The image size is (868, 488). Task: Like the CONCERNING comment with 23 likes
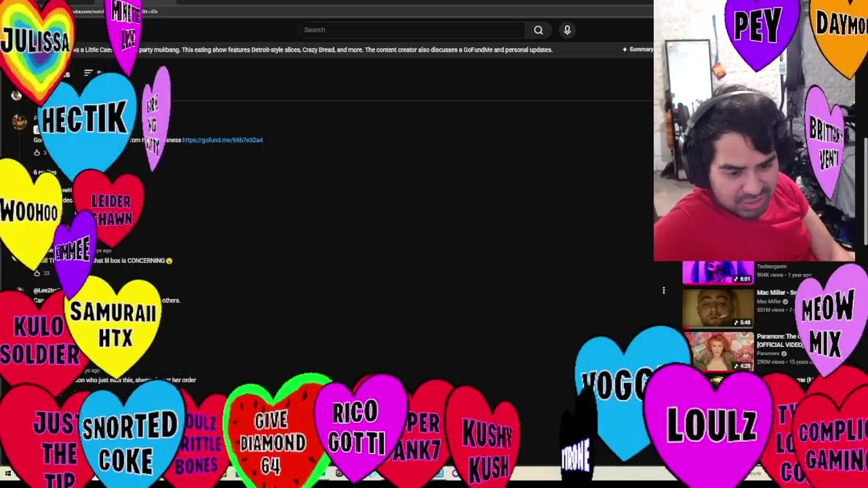click(37, 273)
